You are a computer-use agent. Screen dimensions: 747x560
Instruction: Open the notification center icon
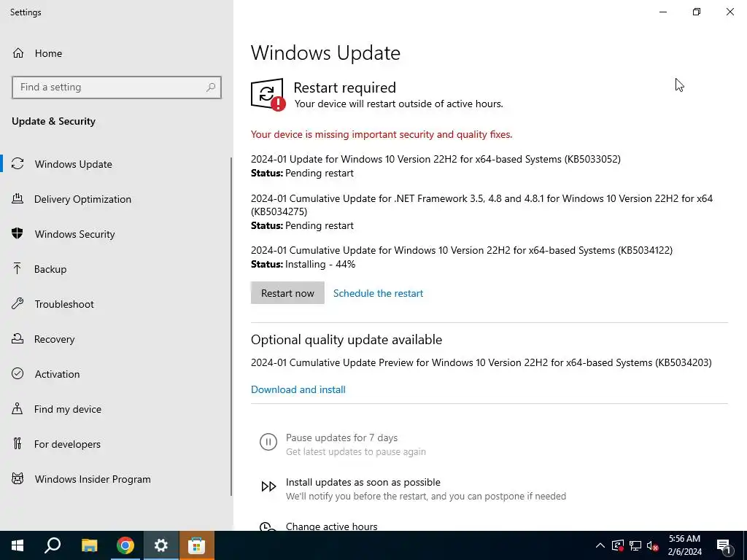coord(724,546)
